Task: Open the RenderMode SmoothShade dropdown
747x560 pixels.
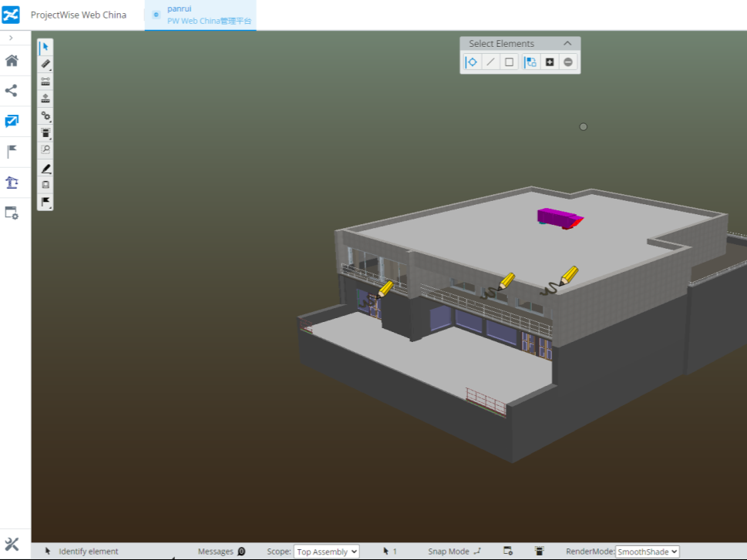Action: (647, 552)
